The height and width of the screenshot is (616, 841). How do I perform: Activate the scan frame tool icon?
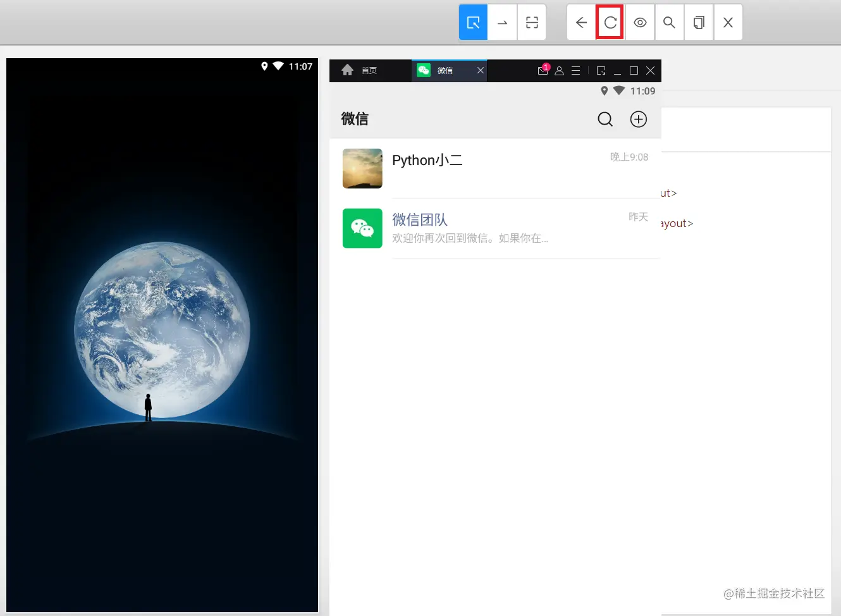click(532, 22)
